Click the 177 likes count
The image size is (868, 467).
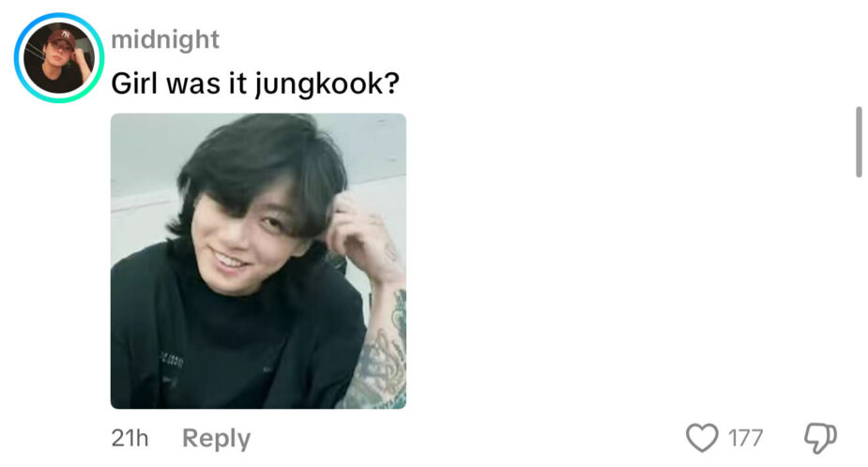point(746,438)
